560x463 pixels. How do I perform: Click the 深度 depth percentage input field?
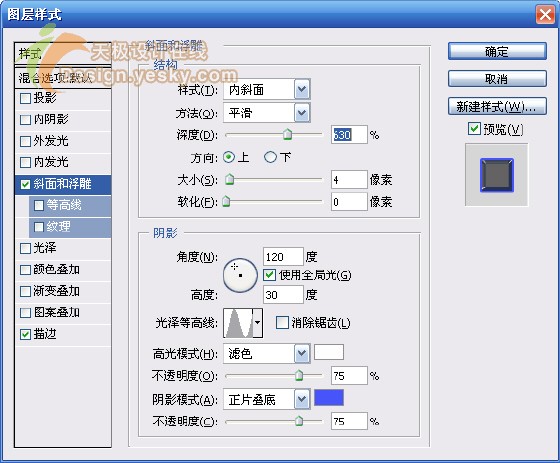click(x=349, y=135)
